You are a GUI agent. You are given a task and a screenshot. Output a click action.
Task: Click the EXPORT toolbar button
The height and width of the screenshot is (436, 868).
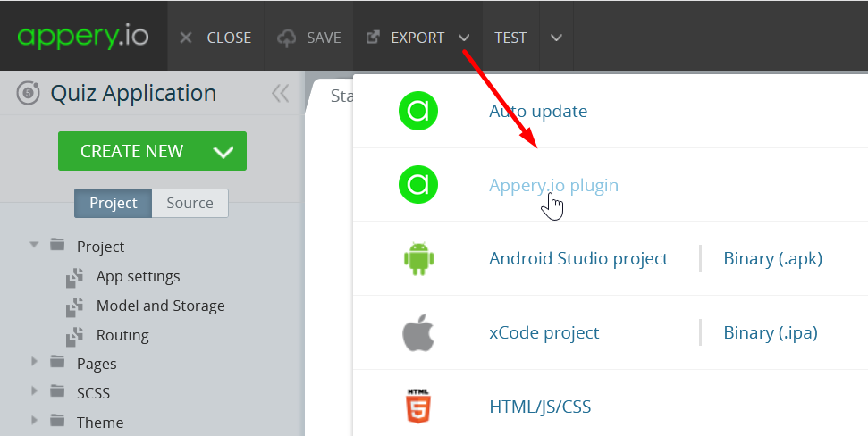coord(418,37)
